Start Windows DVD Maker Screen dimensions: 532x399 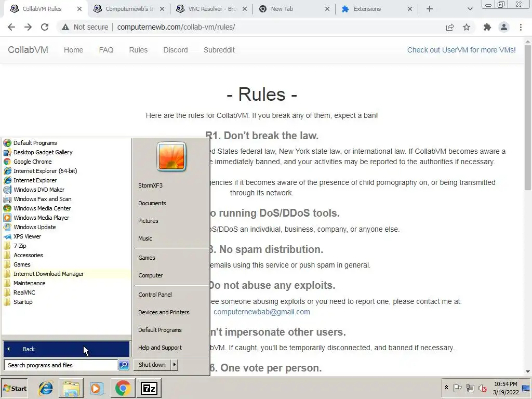tap(66, 190)
